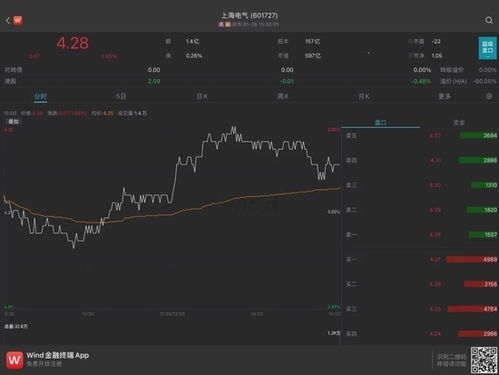Go back using the arrow icon
Image resolution: width=499 pixels, height=375 pixels.
click(8, 21)
